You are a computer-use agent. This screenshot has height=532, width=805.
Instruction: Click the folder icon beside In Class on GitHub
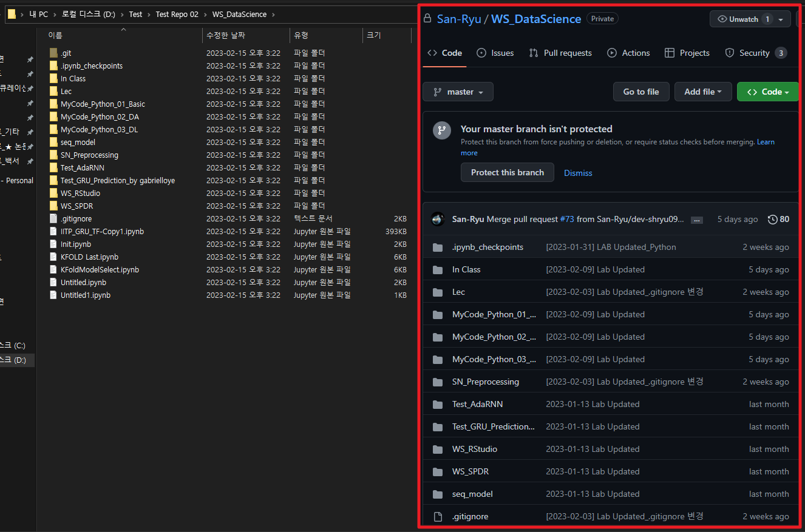coord(438,269)
